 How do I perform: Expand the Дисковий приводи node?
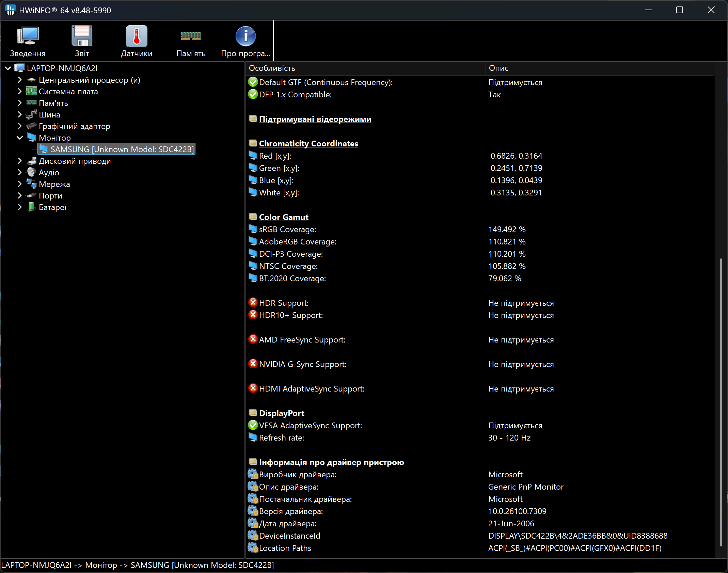coord(20,161)
